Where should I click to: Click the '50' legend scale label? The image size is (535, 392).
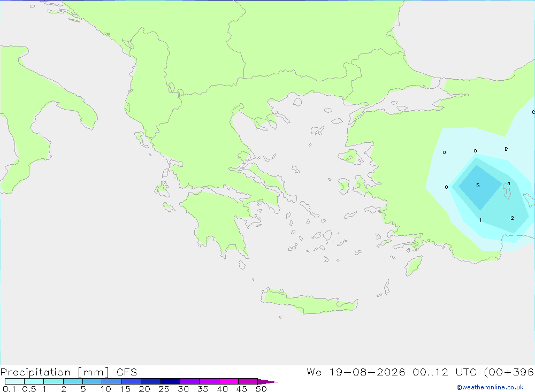click(x=261, y=389)
